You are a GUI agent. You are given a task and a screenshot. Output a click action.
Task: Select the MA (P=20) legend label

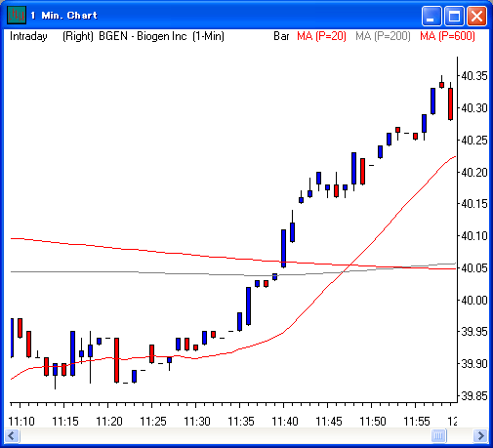321,36
